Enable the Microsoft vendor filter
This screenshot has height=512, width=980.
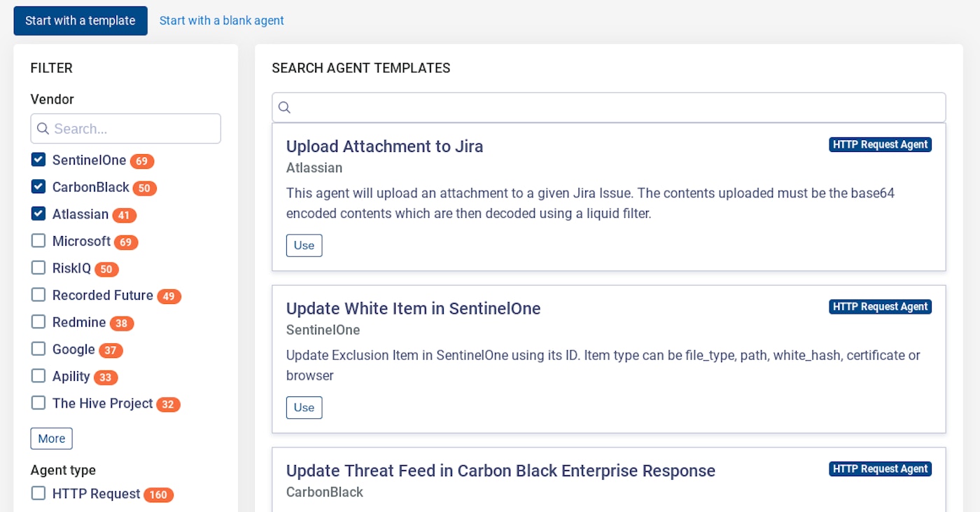coord(38,241)
